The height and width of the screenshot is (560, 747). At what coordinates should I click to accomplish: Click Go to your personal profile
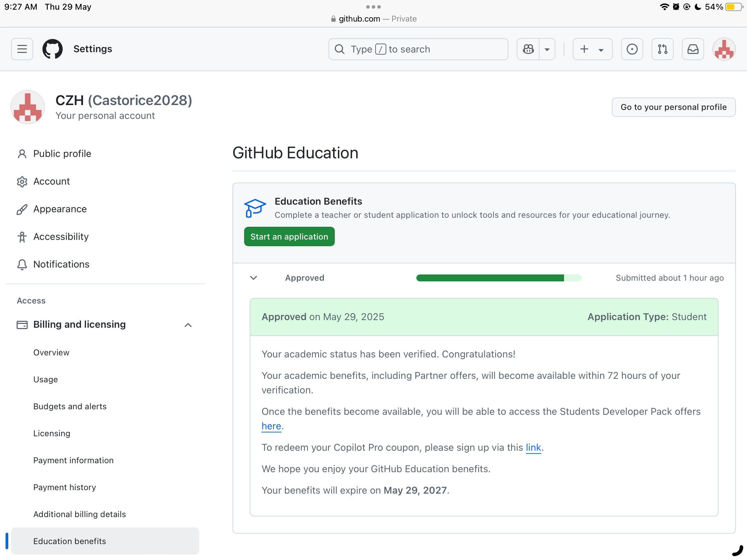(674, 107)
